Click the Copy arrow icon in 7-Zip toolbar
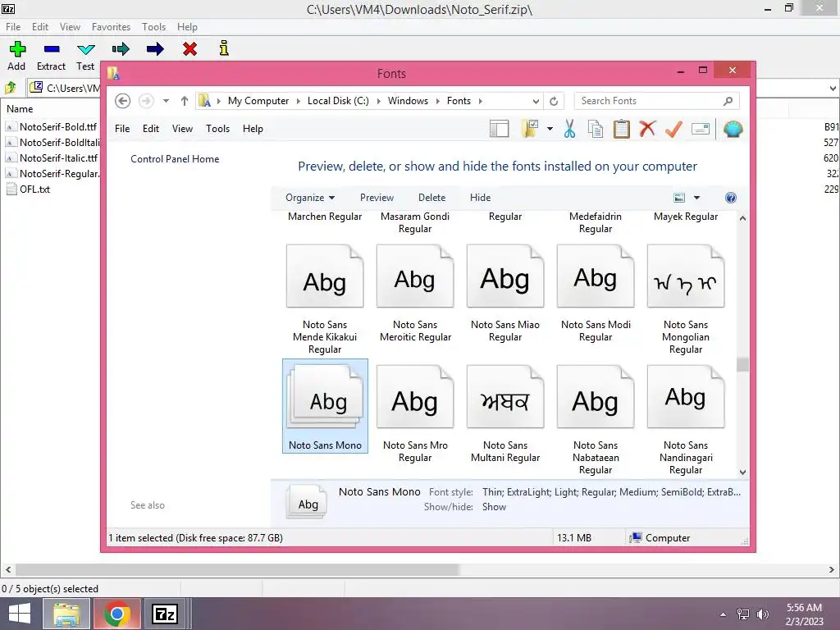The image size is (840, 630). click(121, 49)
